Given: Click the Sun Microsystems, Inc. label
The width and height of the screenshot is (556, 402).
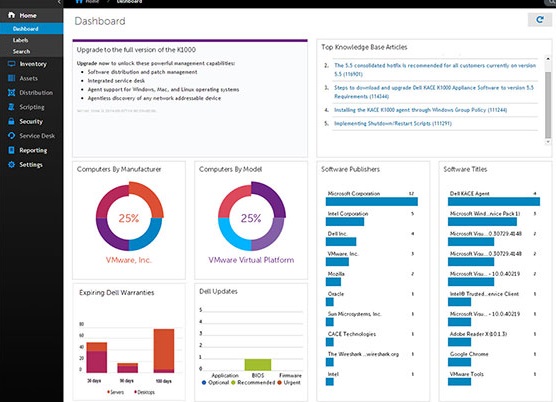Looking at the screenshot, I should (x=354, y=314).
